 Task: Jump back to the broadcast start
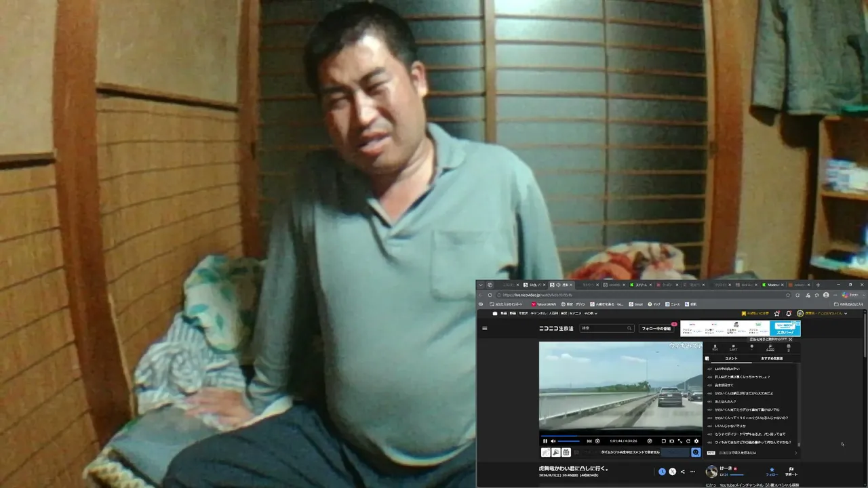coord(589,441)
